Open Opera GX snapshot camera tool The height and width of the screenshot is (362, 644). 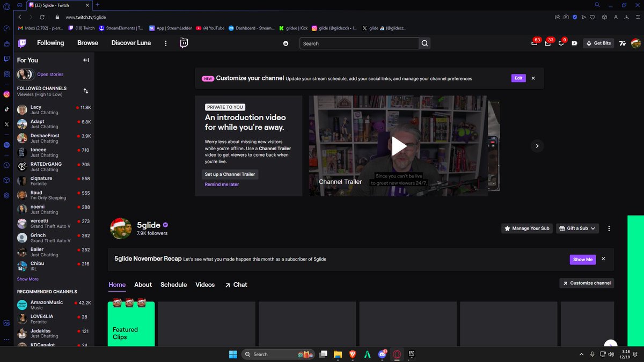tap(566, 17)
